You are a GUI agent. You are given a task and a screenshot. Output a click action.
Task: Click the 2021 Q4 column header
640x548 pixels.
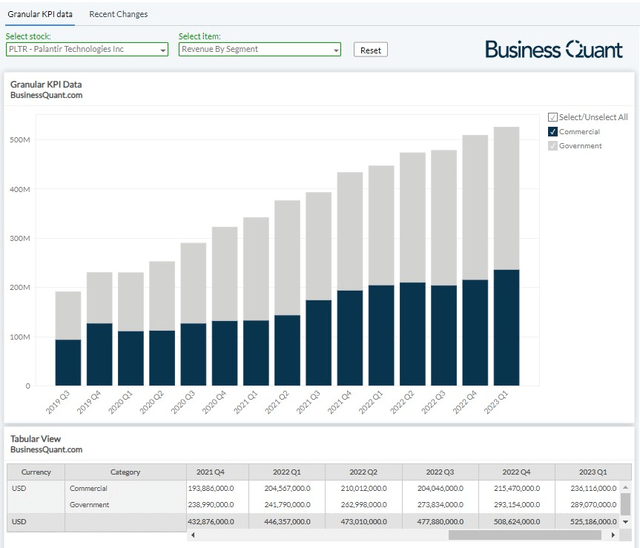[218, 472]
